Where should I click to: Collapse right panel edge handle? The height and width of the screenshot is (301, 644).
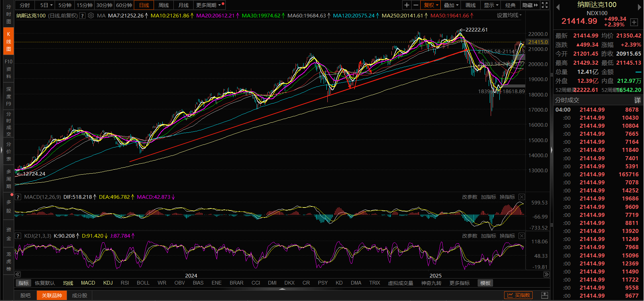[551, 150]
